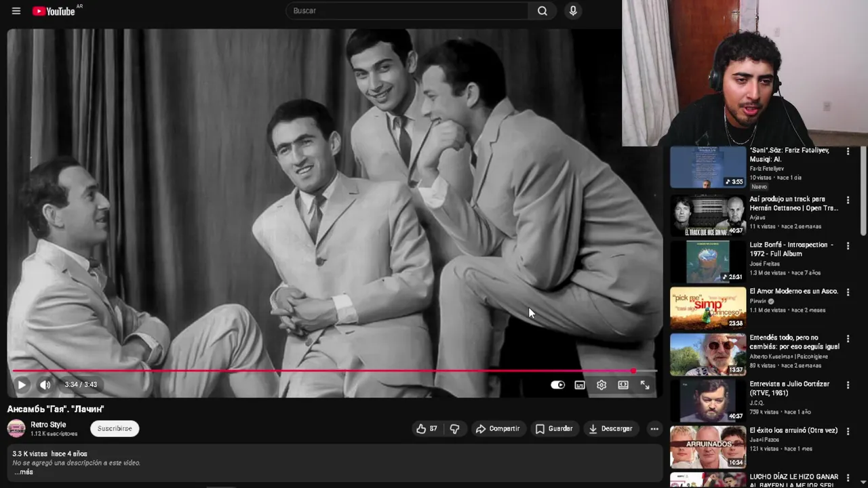This screenshot has height=488, width=868.
Task: Expand description with ...más
Action: 24,472
